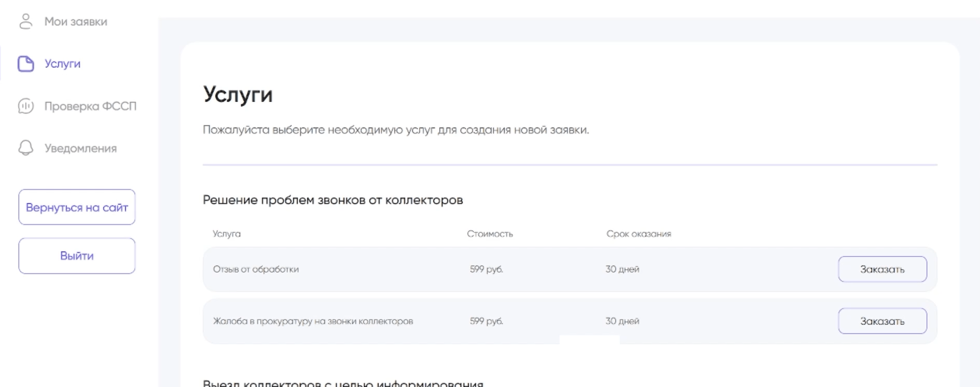
Task: Go to Проверка ФССП section
Action: pos(90,106)
